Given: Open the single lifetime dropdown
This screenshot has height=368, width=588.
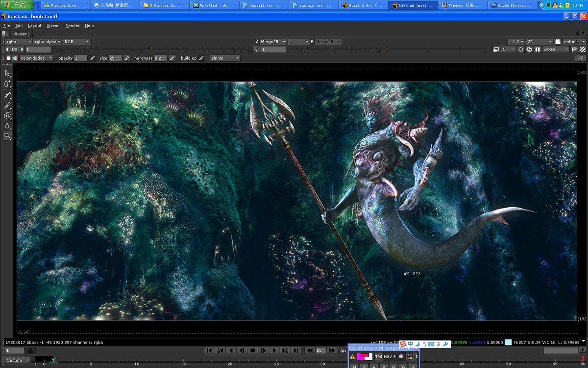Looking at the screenshot, I should (225, 58).
